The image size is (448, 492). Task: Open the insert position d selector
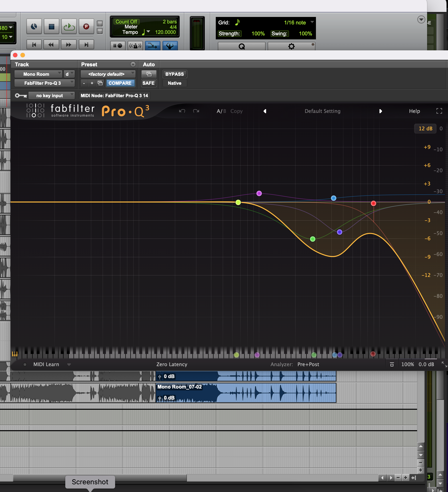click(x=69, y=74)
